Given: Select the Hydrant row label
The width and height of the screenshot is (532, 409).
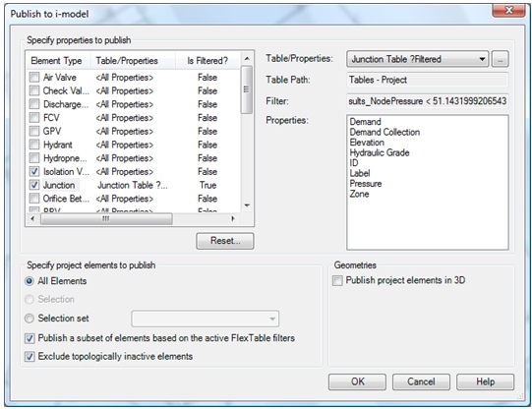Looking at the screenshot, I should (58, 145).
